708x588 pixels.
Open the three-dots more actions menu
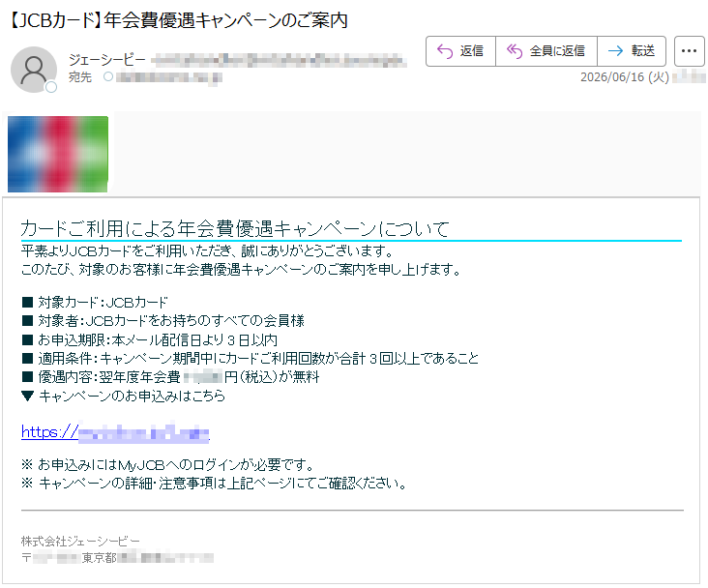689,51
